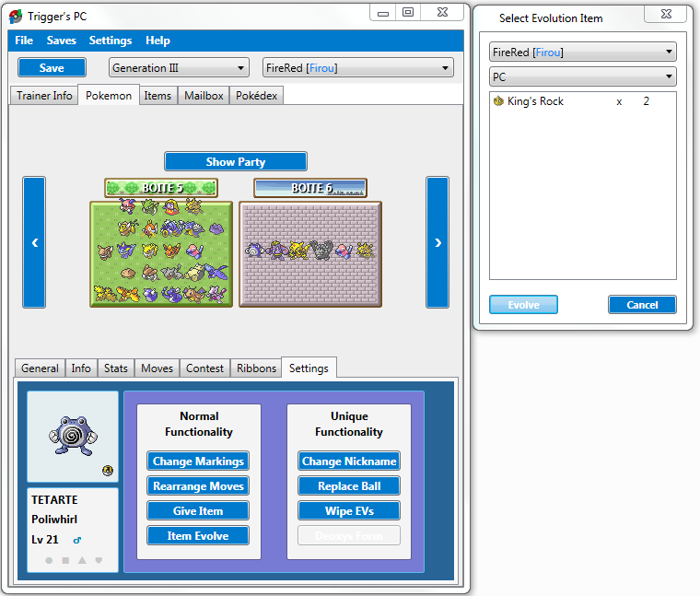
Task: Click Change Markings button
Action: (198, 462)
